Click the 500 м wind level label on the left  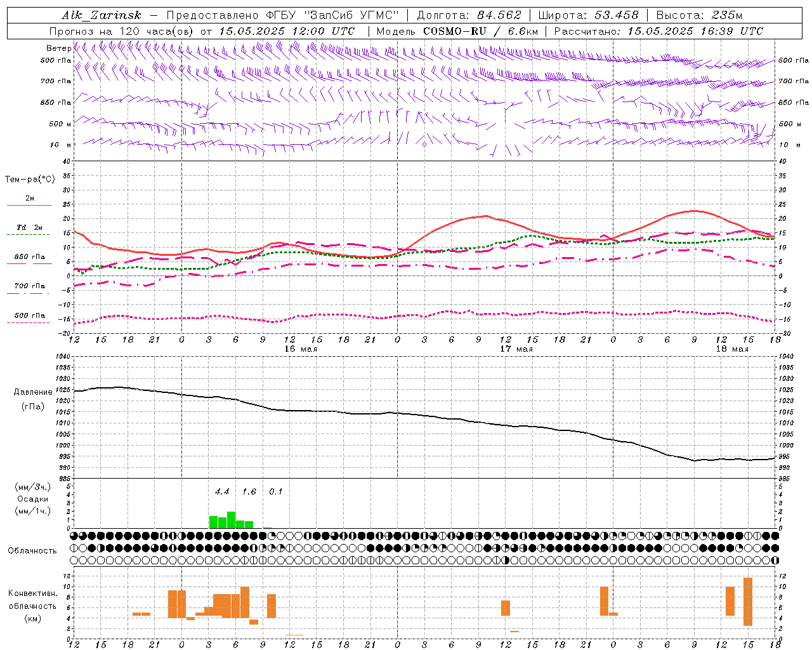pyautogui.click(x=60, y=124)
